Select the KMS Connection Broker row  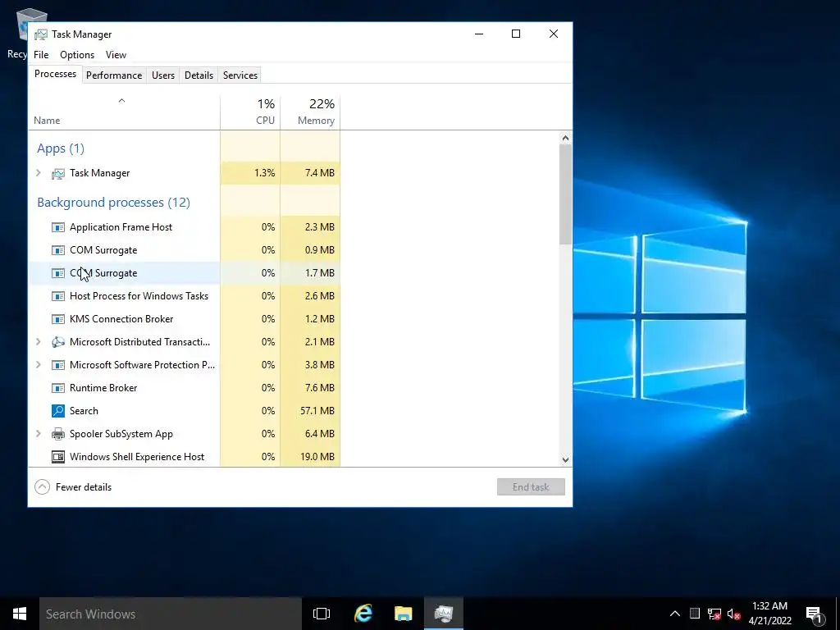184,319
